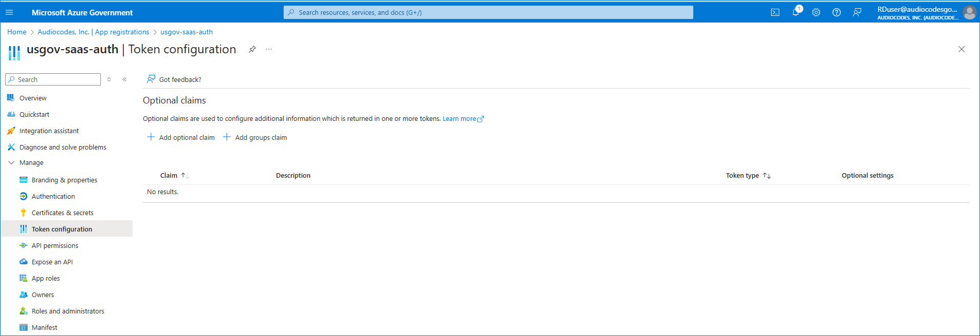Open Cloud Shell from the top bar
The height and width of the screenshot is (336, 980).
pyautogui.click(x=775, y=12)
